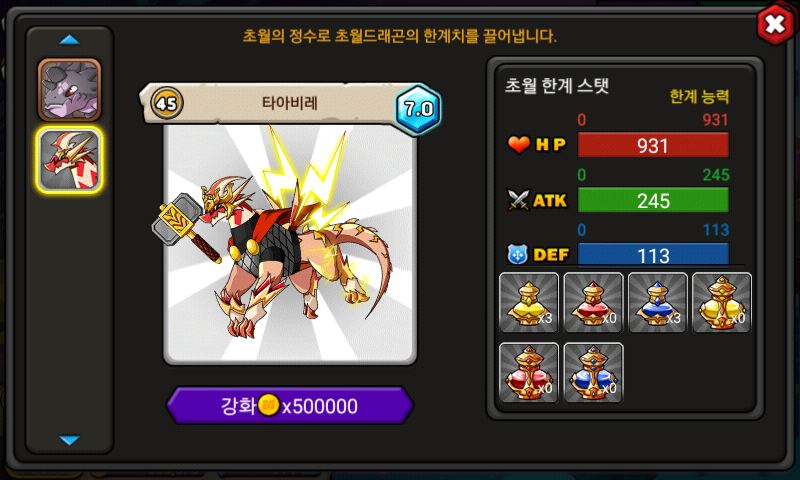This screenshot has height=480, width=800.
Task: Click the blue 7.0 grade hexagon badge
Action: pyautogui.click(x=418, y=109)
